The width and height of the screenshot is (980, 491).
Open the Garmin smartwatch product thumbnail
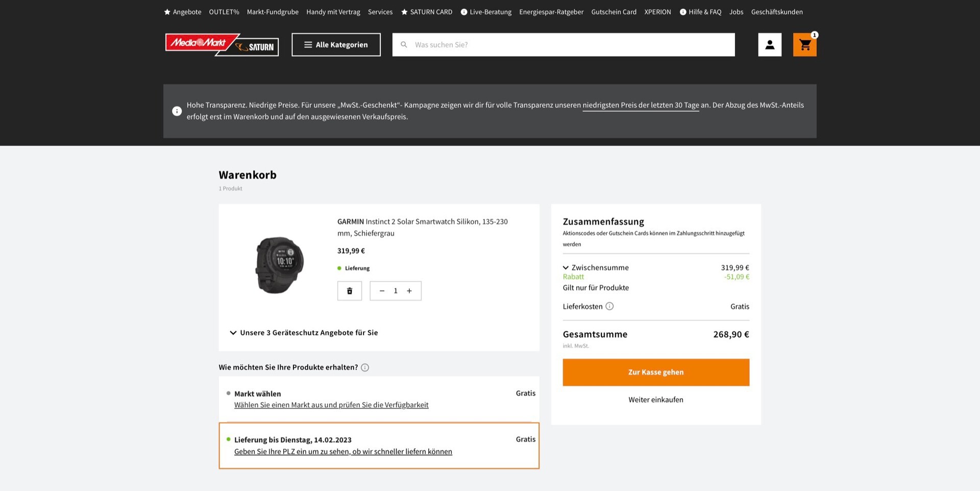tap(279, 265)
